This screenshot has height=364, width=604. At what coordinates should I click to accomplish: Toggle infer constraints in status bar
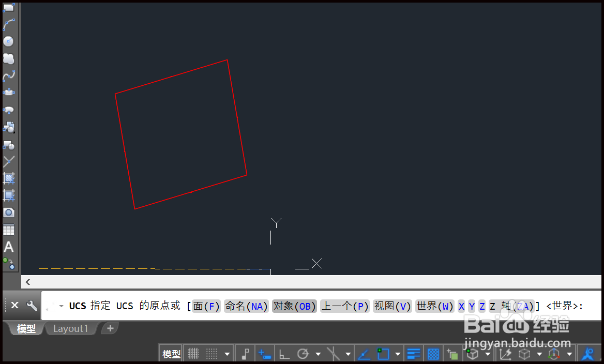pos(245,354)
